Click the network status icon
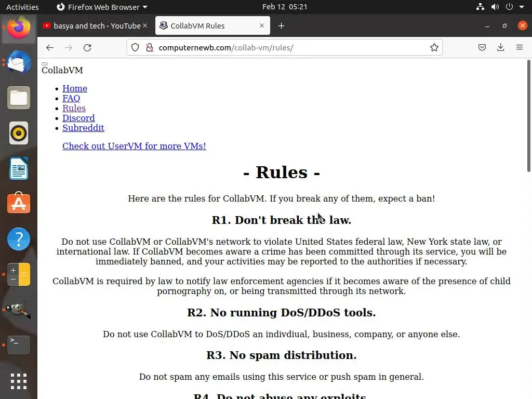532x399 pixels. [x=480, y=7]
